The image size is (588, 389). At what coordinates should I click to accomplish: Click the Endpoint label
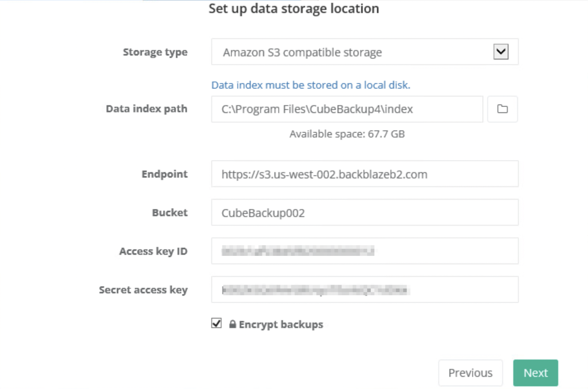(x=164, y=174)
